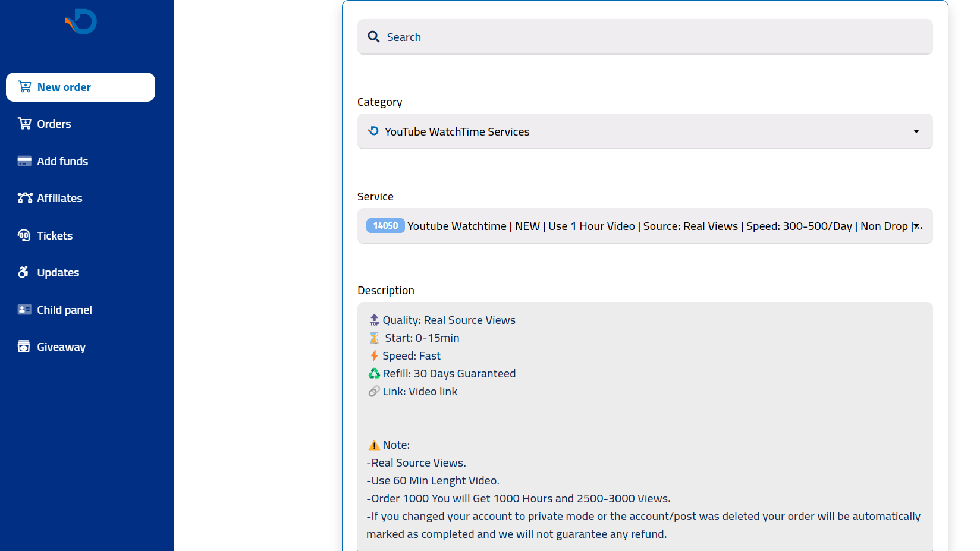
Task: Click the Giveaway icon in the sidebar
Action: coord(24,347)
